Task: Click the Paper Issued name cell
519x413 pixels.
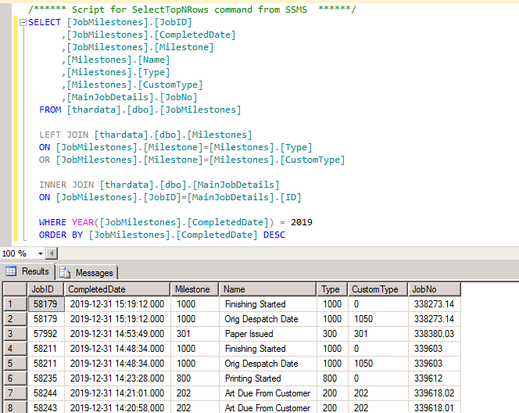Action: click(268, 334)
